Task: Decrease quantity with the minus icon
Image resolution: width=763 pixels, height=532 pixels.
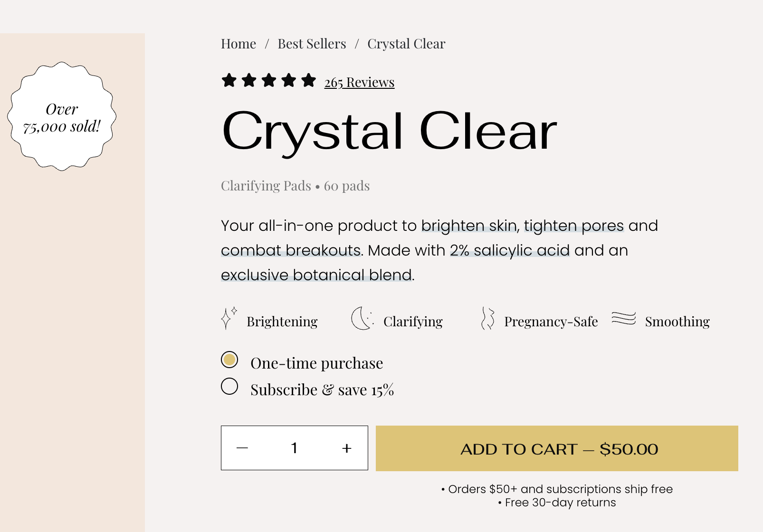Action: [242, 448]
